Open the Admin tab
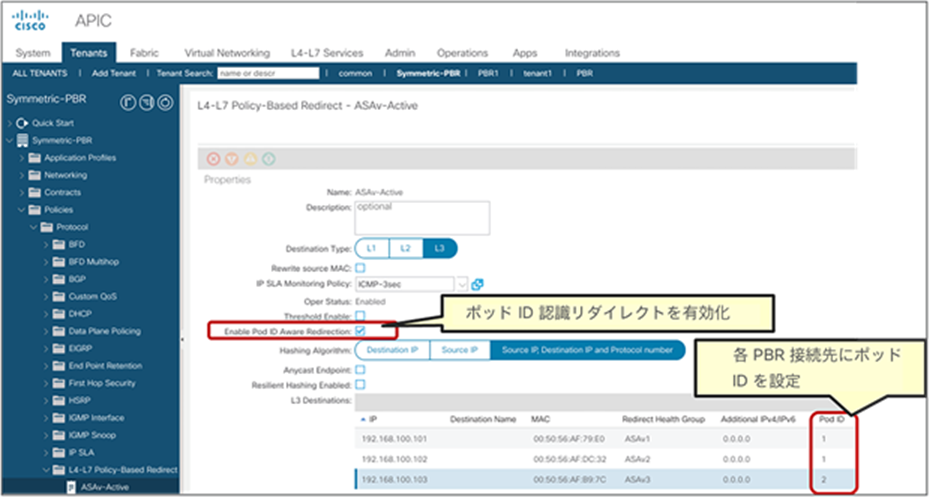Image resolution: width=929 pixels, height=497 pixels. point(400,53)
